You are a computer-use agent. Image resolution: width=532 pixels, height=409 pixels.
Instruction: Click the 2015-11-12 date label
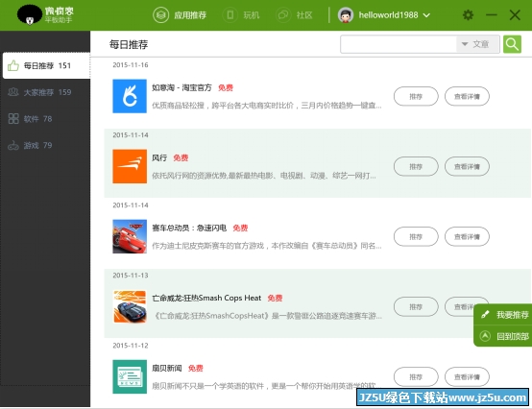click(x=131, y=346)
